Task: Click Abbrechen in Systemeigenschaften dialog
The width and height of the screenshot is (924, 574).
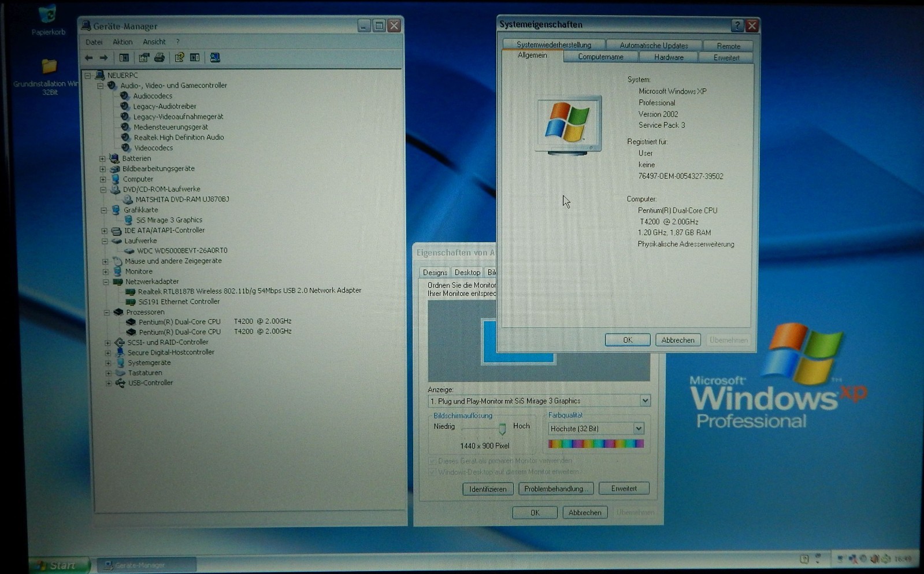Action: (678, 340)
